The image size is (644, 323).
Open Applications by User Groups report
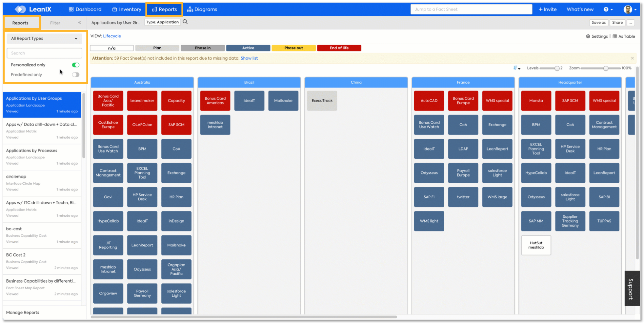42,105
